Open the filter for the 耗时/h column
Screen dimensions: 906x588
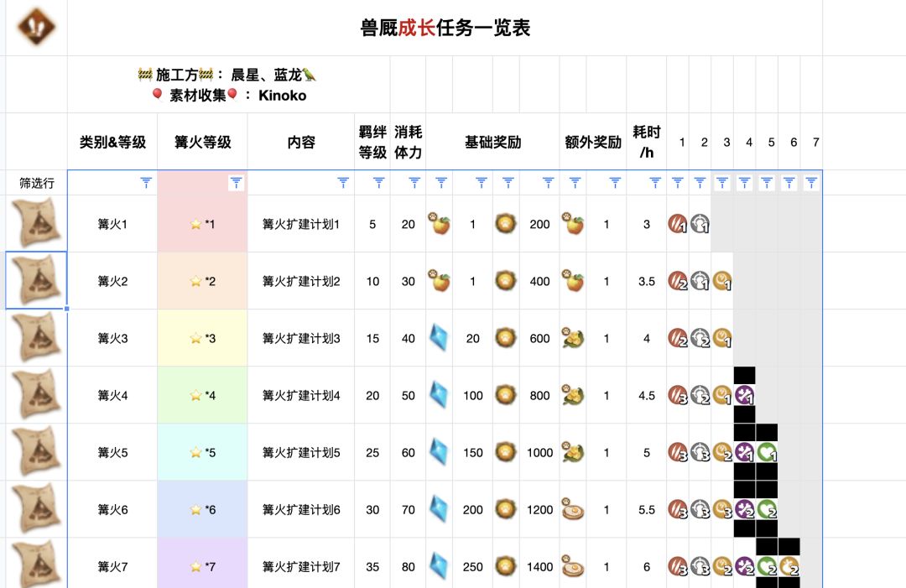655,183
